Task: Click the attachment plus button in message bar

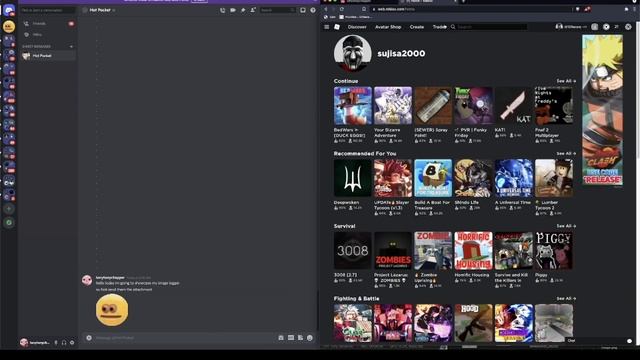Action: [x=89, y=338]
